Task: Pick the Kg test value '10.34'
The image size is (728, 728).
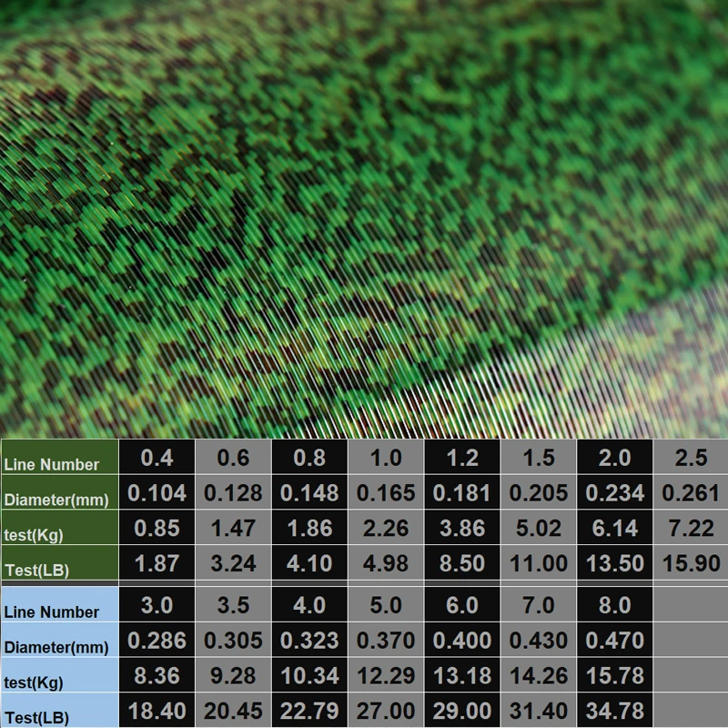Action: pos(309,675)
